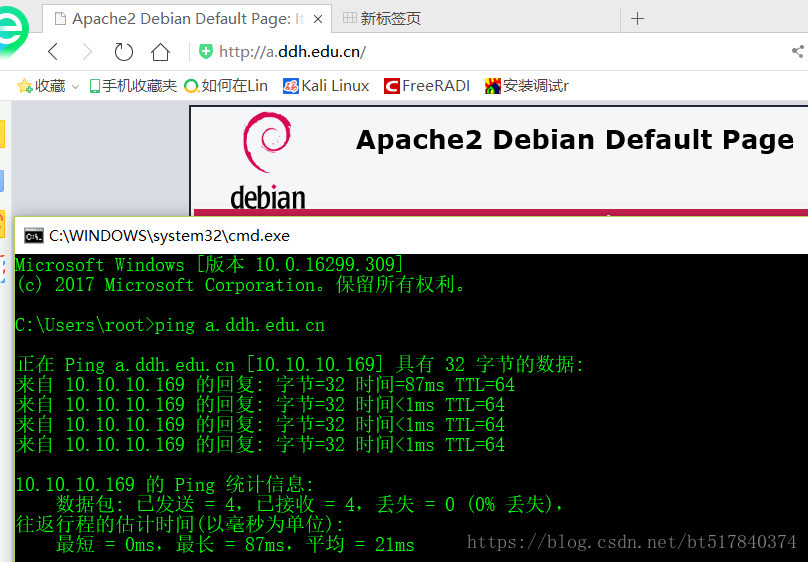
Task: Click the share icon beside address bar
Action: 798,51
